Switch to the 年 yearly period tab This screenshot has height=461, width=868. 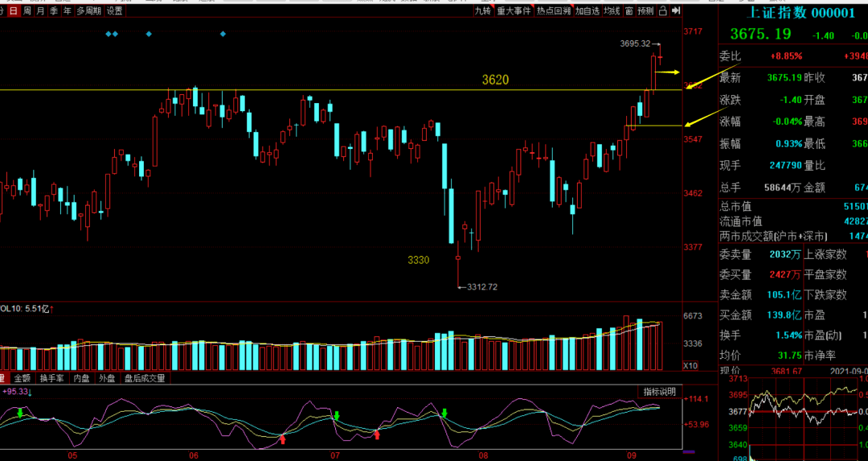click(68, 11)
